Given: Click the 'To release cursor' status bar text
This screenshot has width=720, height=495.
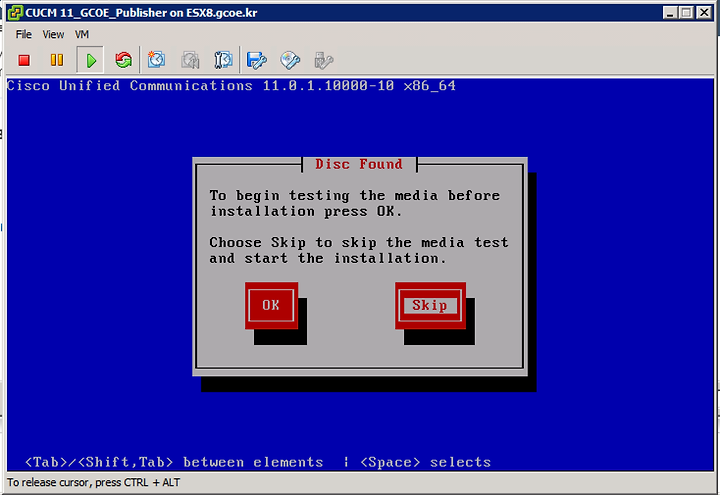Looking at the screenshot, I should point(93,483).
